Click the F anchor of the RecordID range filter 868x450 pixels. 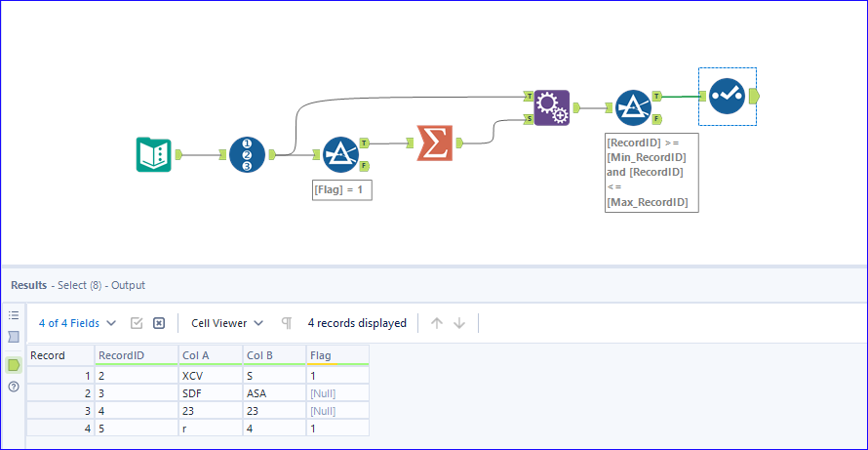(657, 118)
